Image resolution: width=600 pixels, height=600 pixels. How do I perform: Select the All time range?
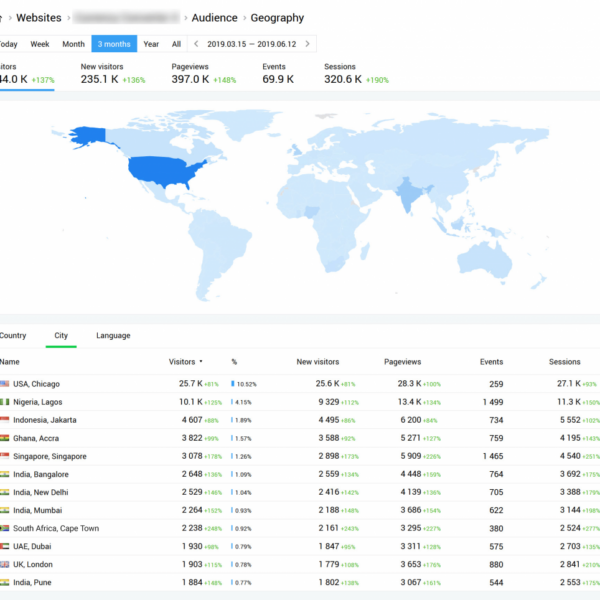[176, 44]
